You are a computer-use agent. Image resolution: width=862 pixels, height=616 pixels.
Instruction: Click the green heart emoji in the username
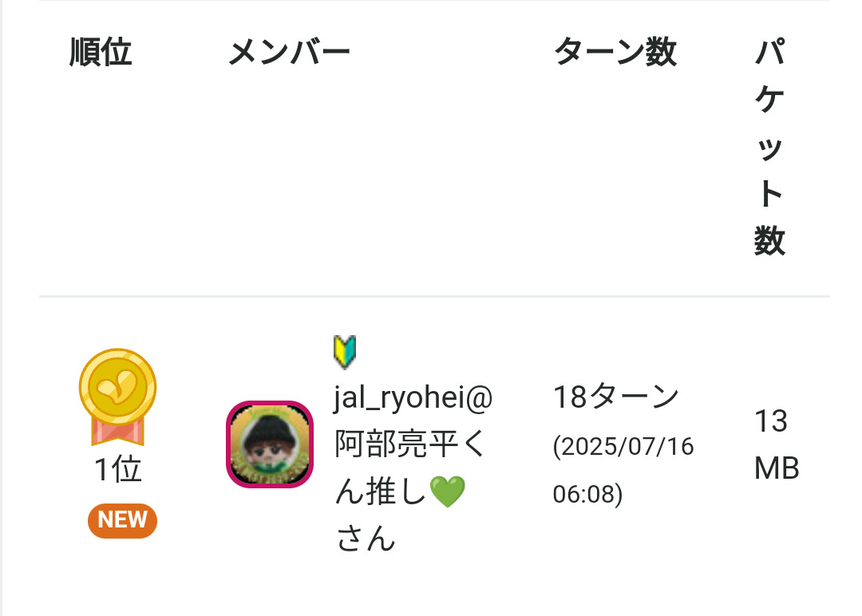click(x=447, y=492)
